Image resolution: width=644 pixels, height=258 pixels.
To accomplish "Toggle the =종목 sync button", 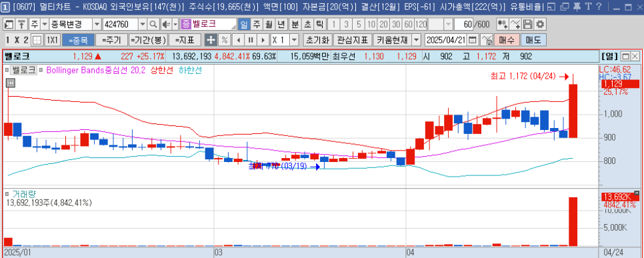I will pos(78,40).
